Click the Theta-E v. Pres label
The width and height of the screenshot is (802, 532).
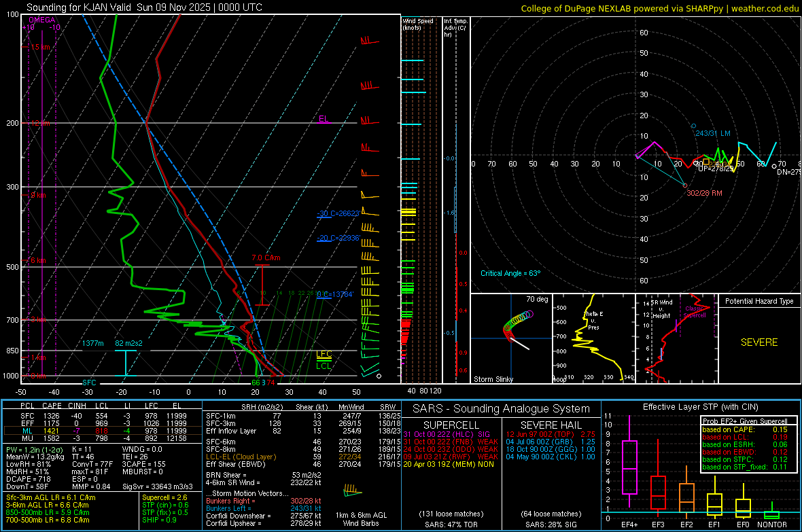(x=593, y=321)
